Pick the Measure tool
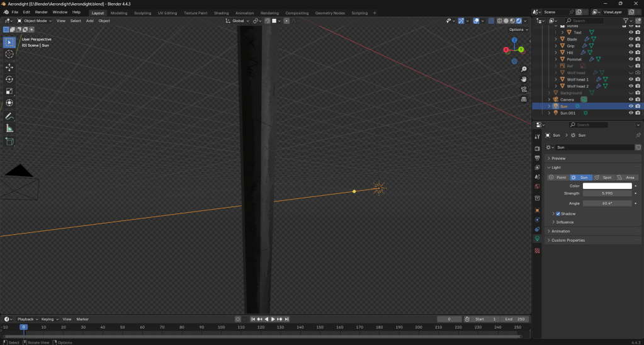The image size is (644, 345). click(x=9, y=128)
